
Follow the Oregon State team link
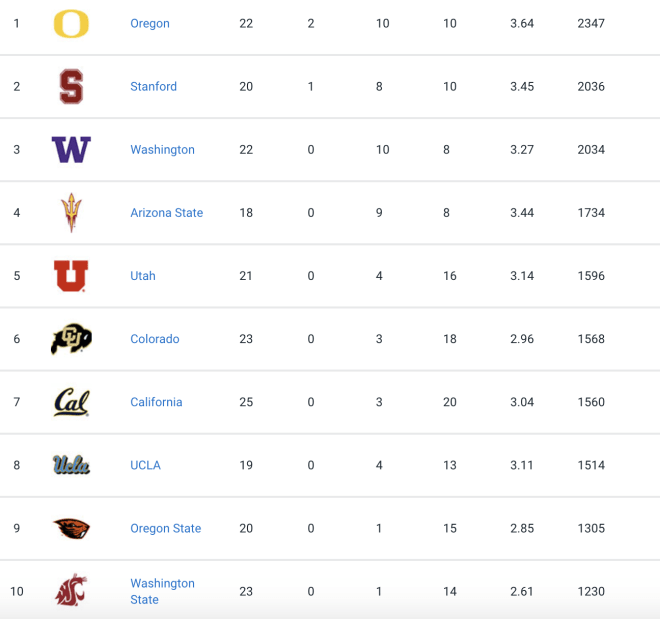point(166,529)
